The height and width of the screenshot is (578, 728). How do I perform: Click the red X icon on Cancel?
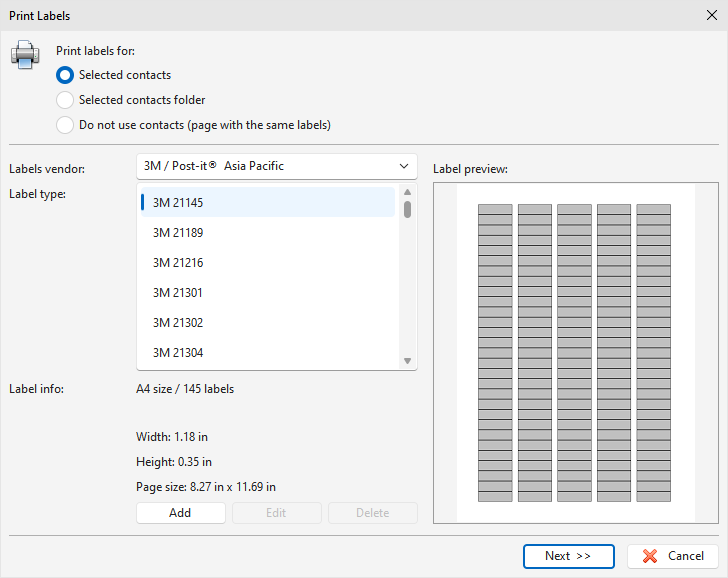(650, 556)
